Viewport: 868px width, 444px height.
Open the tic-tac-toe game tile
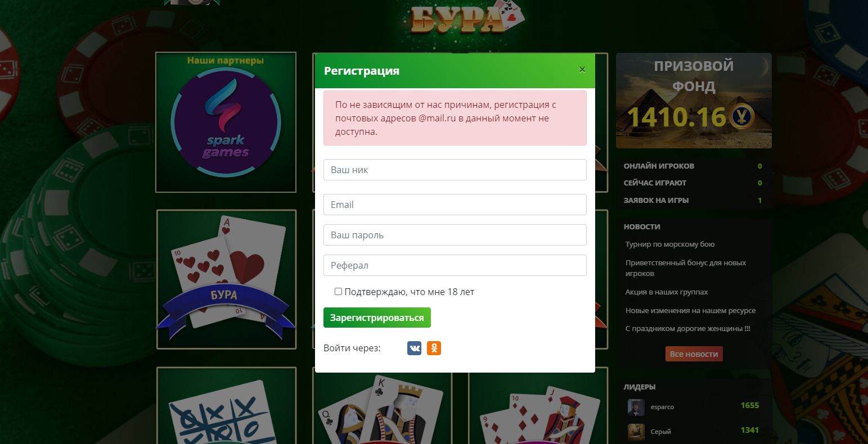226,405
